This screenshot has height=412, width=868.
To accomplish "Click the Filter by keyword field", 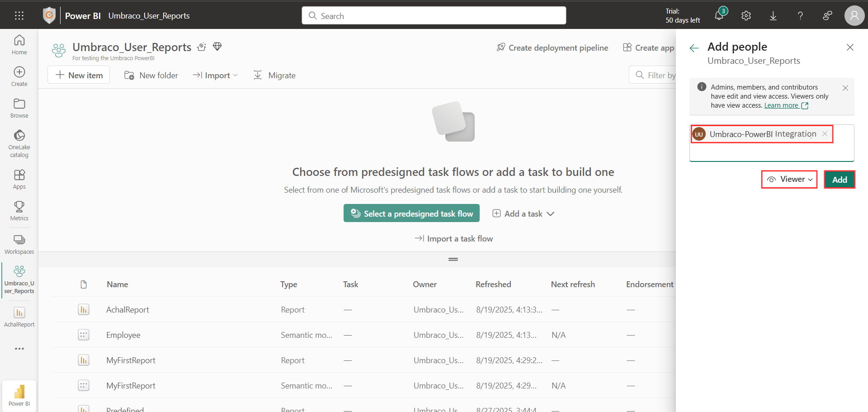I will pyautogui.click(x=653, y=75).
